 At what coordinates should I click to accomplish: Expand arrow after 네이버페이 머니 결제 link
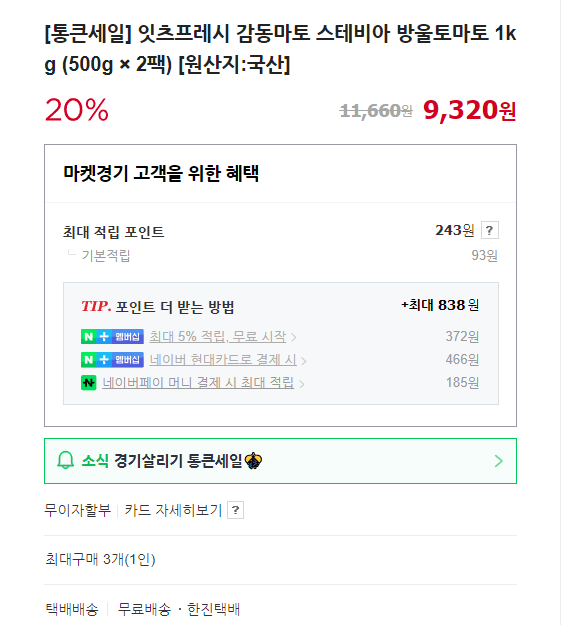[302, 384]
